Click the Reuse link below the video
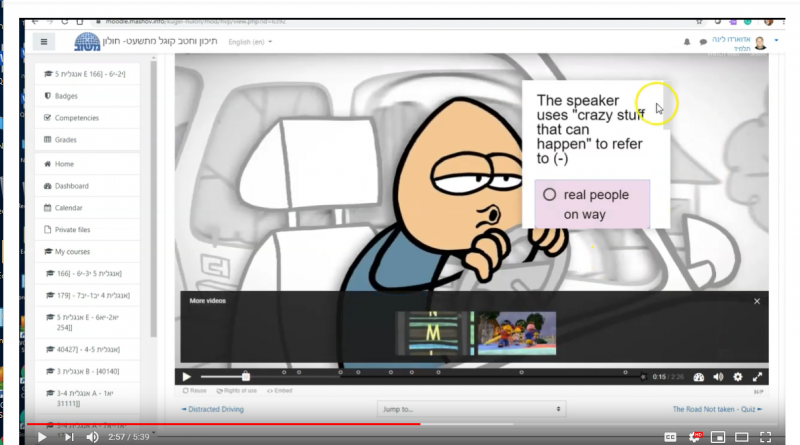The image size is (800, 445). coord(194,391)
